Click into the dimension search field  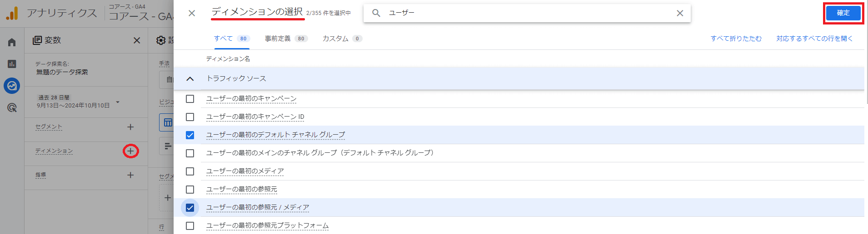pos(527,13)
